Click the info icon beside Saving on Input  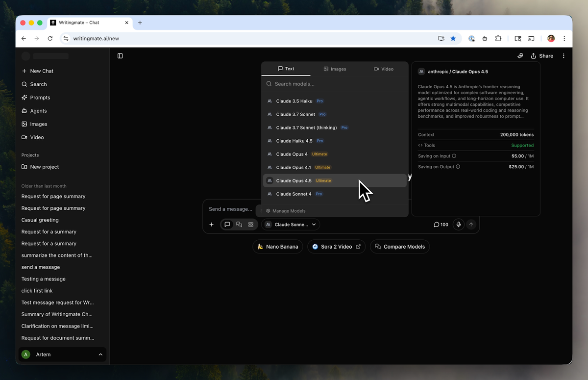pyautogui.click(x=454, y=156)
